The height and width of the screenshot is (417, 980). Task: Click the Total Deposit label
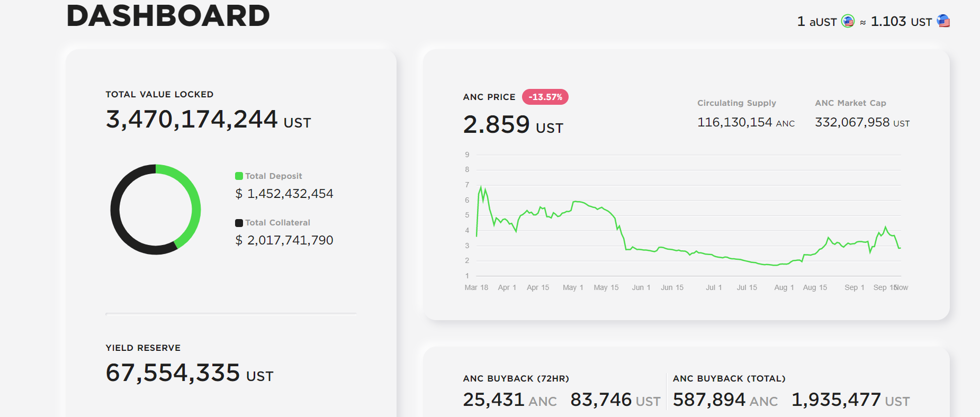pyautogui.click(x=274, y=176)
